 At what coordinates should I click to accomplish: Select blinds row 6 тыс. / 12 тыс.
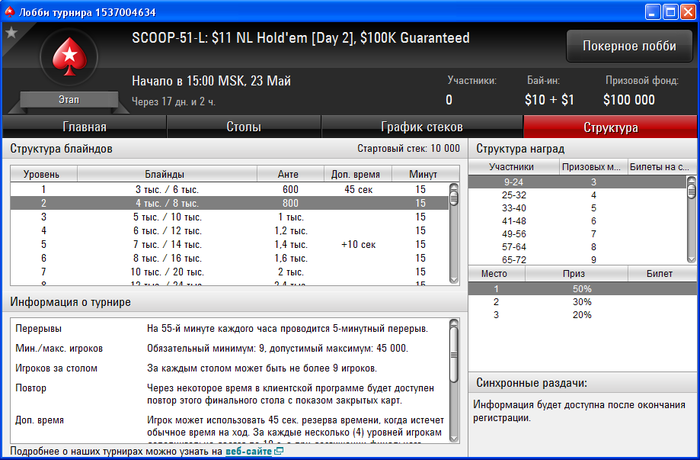click(229, 231)
